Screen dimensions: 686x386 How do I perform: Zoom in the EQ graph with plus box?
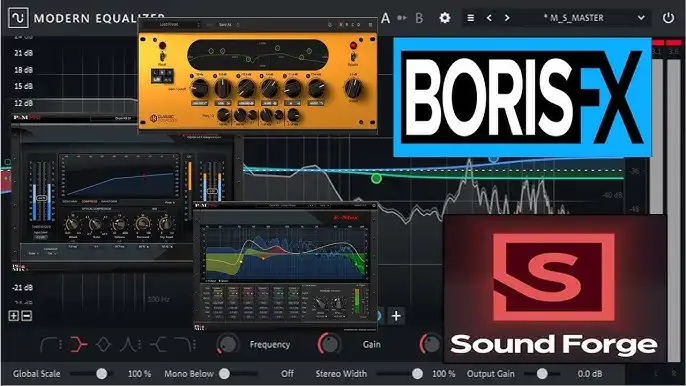pyautogui.click(x=14, y=316)
